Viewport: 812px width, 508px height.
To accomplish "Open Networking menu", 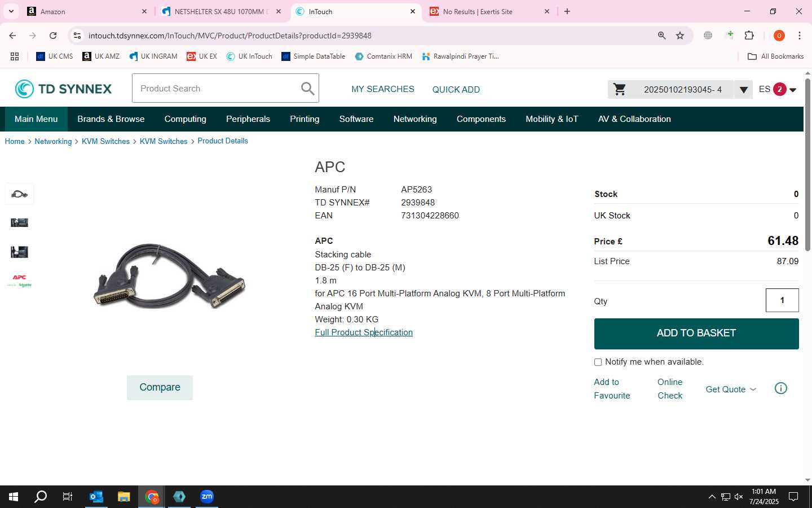I will click(x=415, y=119).
